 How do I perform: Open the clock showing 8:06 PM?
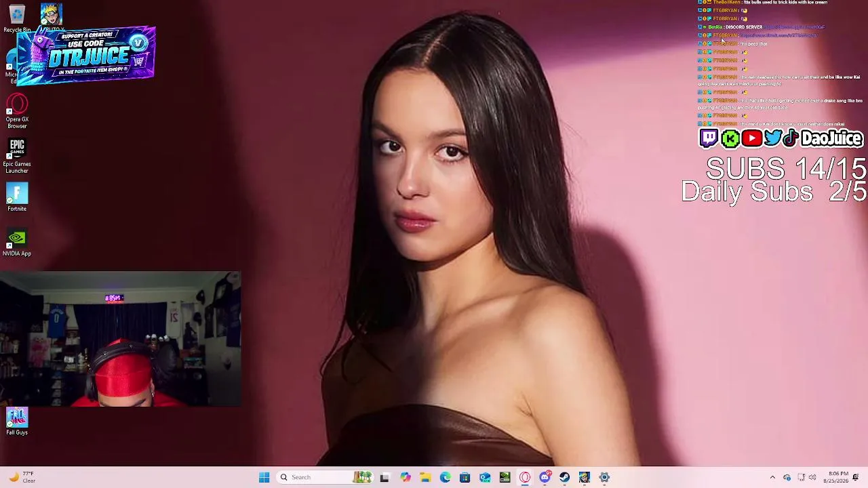tap(835, 477)
